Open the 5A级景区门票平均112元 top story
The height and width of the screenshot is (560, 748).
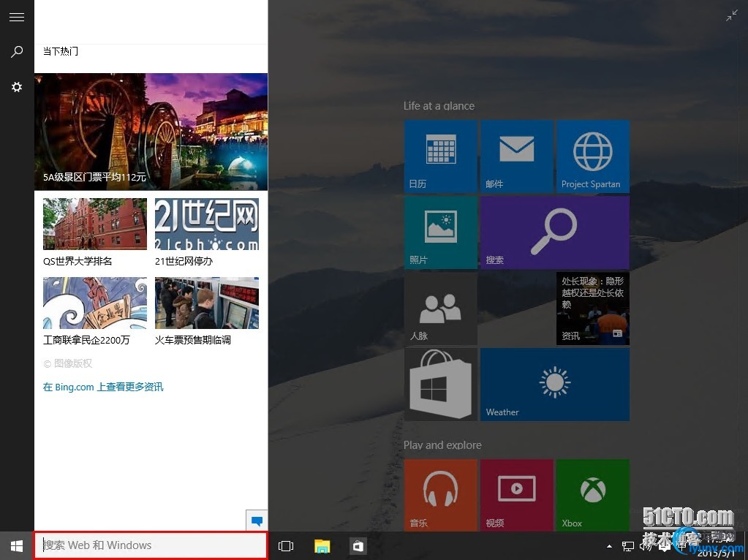tap(151, 132)
